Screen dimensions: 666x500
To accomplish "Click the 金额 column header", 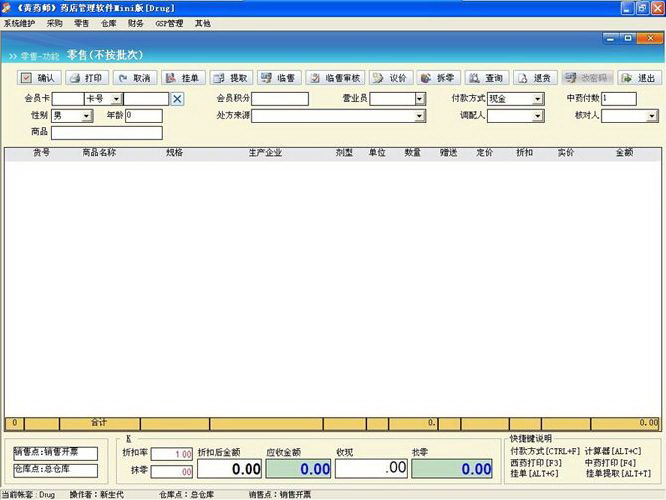I will pos(625,153).
